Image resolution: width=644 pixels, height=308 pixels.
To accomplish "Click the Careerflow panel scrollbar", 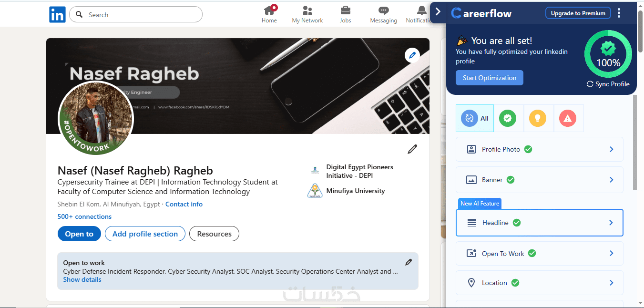I will (634, 142).
